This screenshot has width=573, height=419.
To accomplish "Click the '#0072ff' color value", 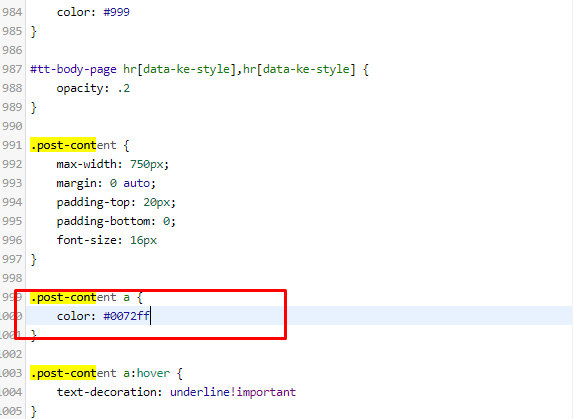I will click(126, 316).
